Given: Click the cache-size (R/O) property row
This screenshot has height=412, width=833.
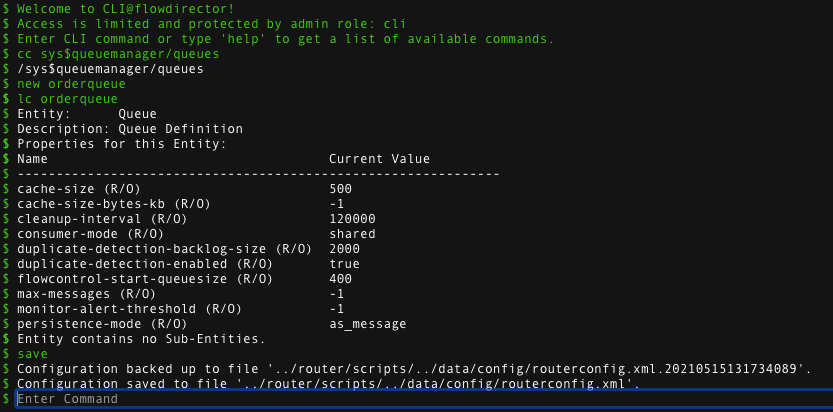Looking at the screenshot, I should pos(78,189).
